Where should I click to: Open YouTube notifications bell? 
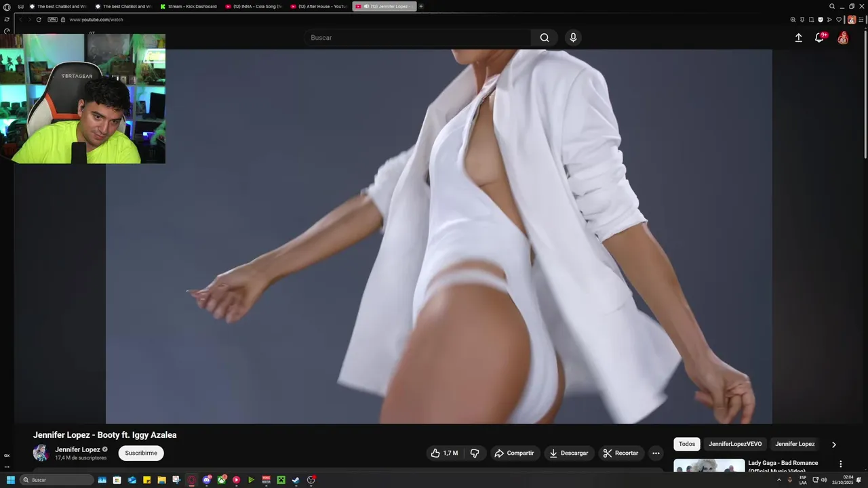tap(819, 38)
